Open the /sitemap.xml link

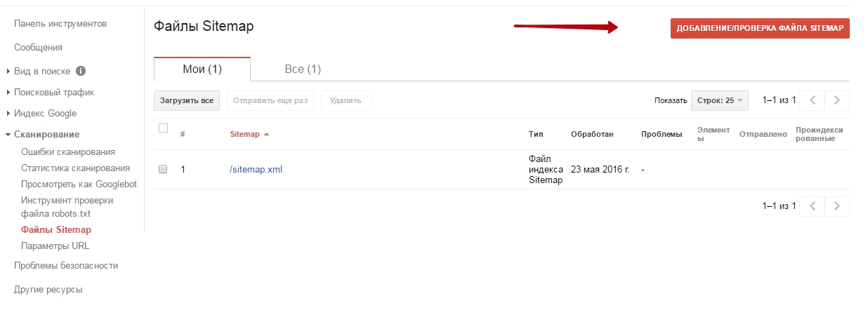(256, 169)
